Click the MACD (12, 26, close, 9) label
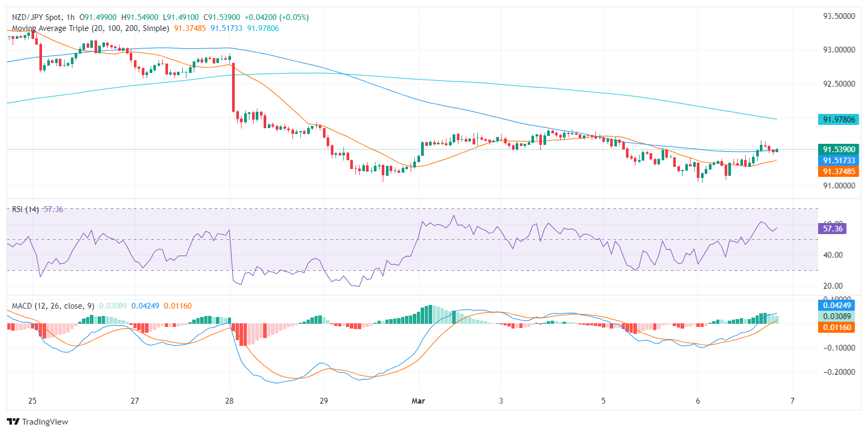Image resolution: width=868 pixels, height=433 pixels. pos(53,306)
